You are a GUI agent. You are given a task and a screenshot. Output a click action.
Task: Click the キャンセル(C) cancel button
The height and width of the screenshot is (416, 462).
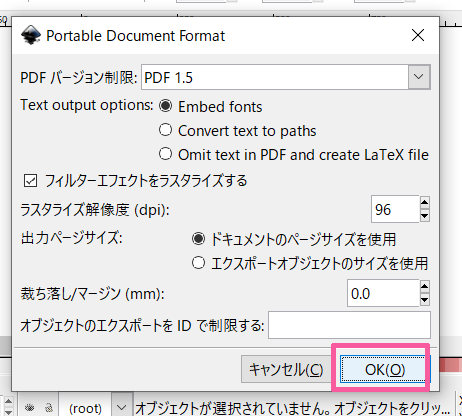click(x=286, y=369)
